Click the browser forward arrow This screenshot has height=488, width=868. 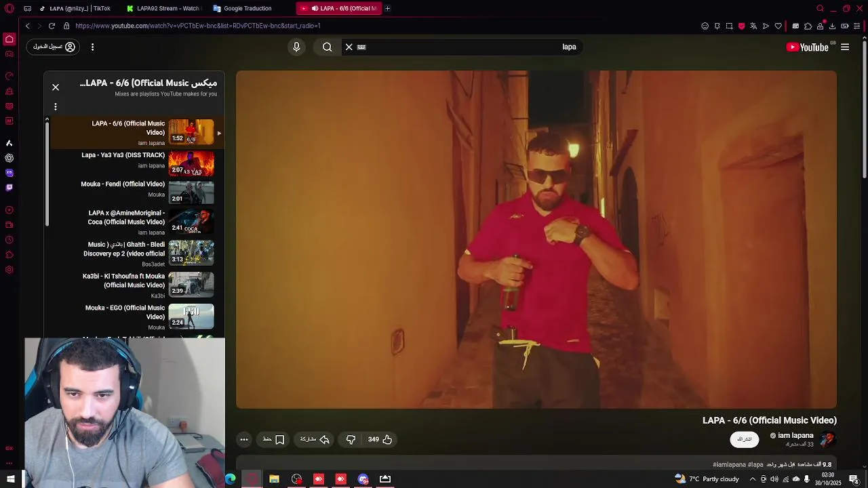pos(39,26)
